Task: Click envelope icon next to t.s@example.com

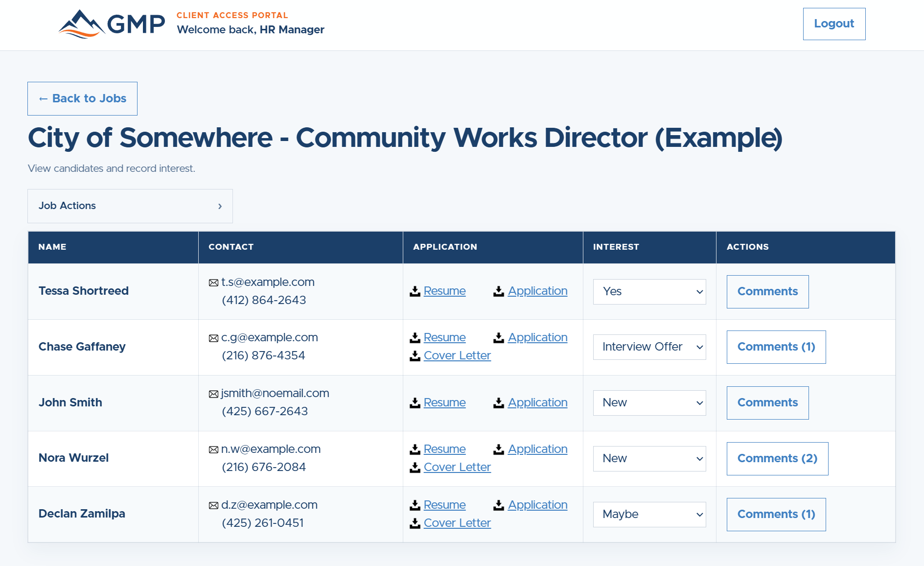Action: pyautogui.click(x=213, y=283)
